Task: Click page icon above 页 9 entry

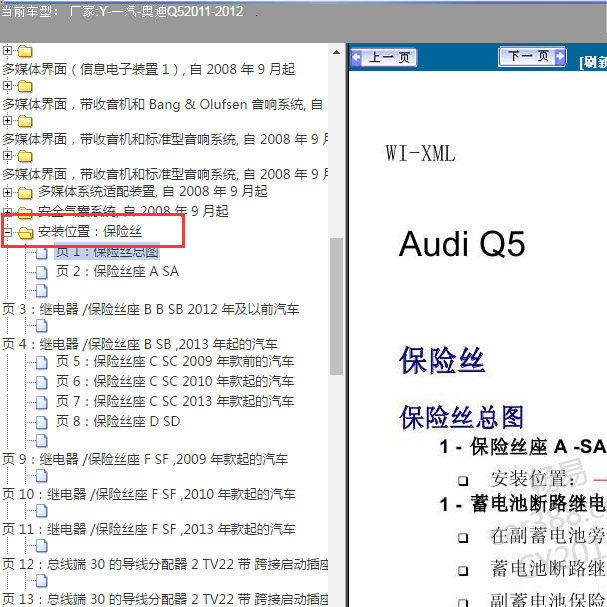Action: pos(42,441)
